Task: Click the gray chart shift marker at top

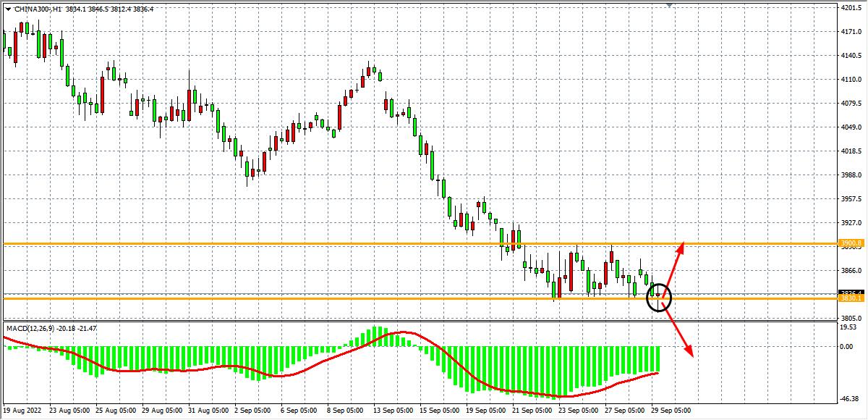Action: (670, 5)
